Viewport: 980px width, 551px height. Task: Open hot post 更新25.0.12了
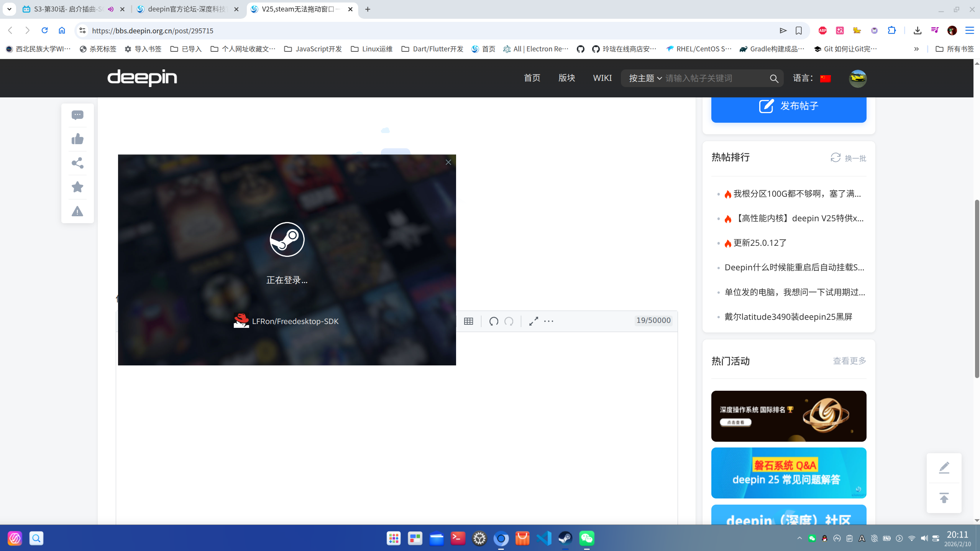point(760,243)
